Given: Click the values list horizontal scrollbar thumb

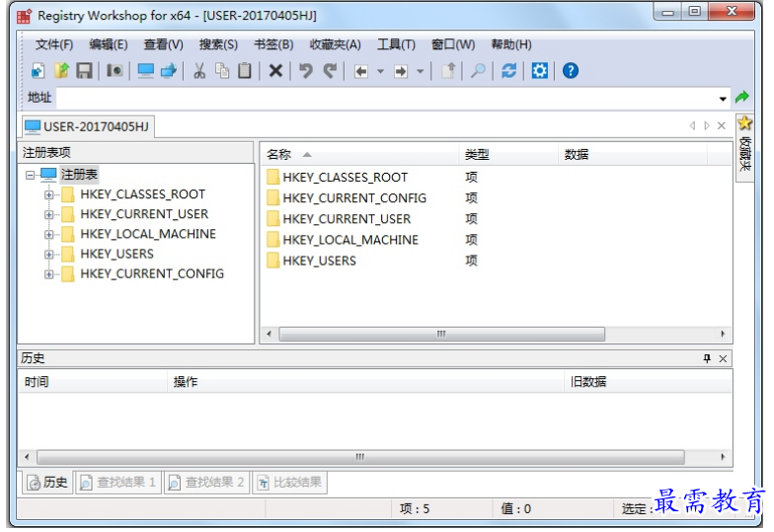Looking at the screenshot, I should point(442,334).
